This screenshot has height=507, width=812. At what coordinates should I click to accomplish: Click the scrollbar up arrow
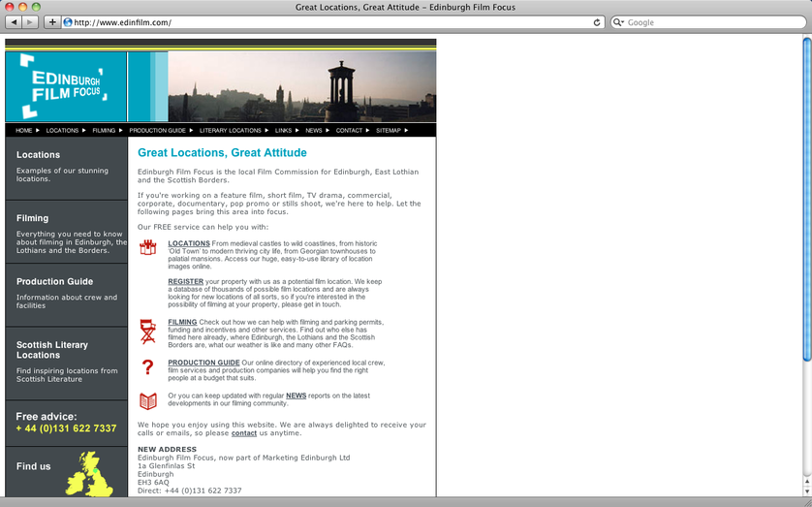807,482
